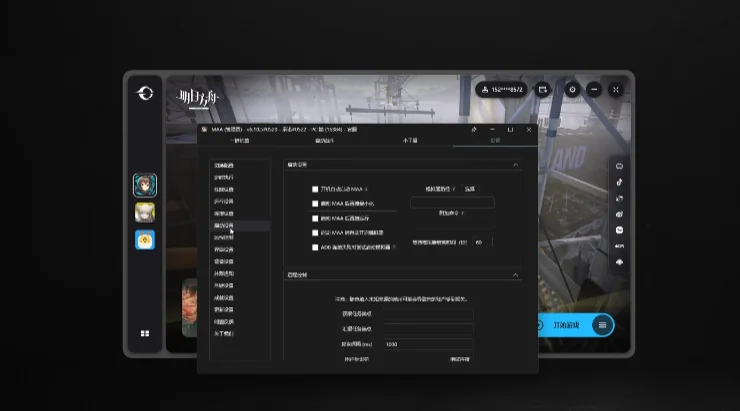Click the 附加命令 input field

click(452, 225)
